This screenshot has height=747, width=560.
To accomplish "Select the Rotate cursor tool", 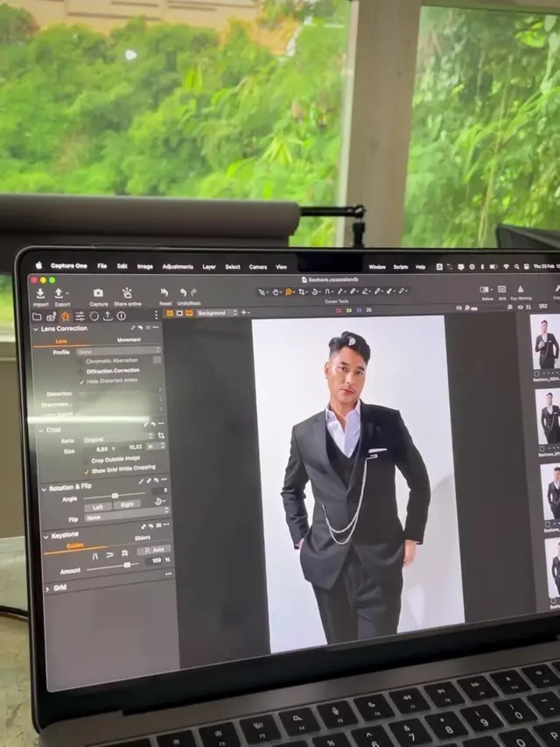I will pyautogui.click(x=315, y=292).
